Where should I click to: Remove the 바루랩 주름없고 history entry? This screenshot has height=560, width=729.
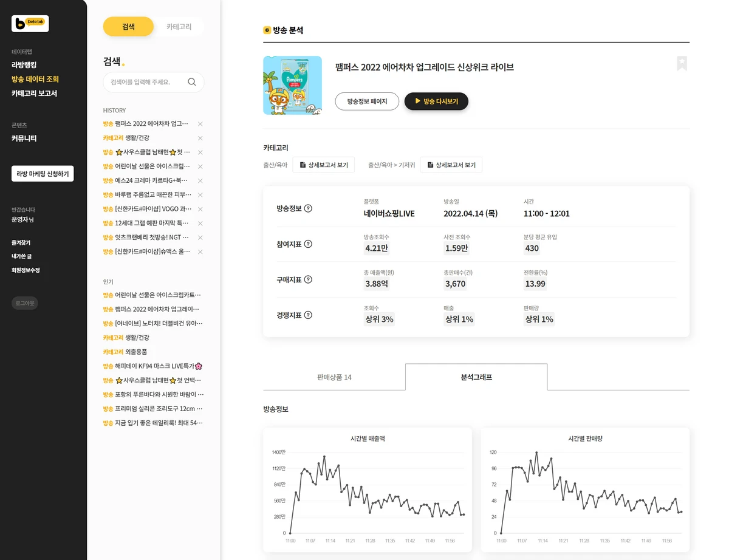pyautogui.click(x=200, y=195)
